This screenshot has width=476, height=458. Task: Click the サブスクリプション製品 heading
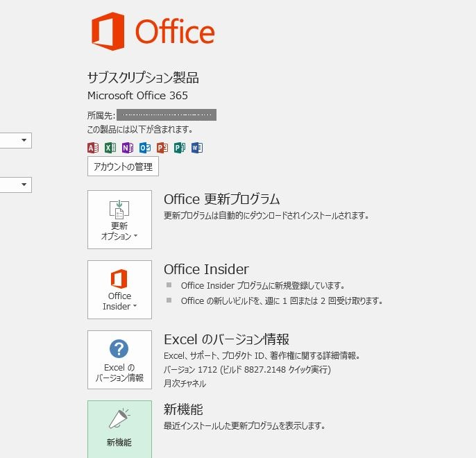pyautogui.click(x=143, y=78)
